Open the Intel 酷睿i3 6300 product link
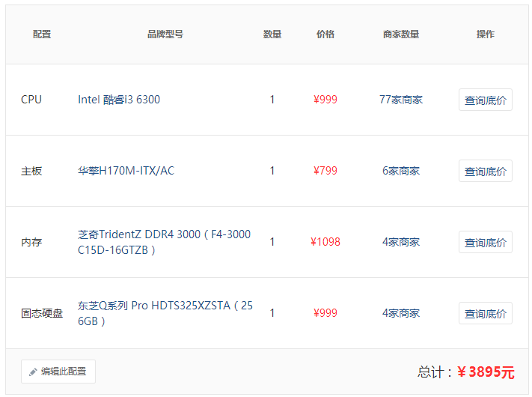This screenshot has height=397, width=532. coord(119,100)
